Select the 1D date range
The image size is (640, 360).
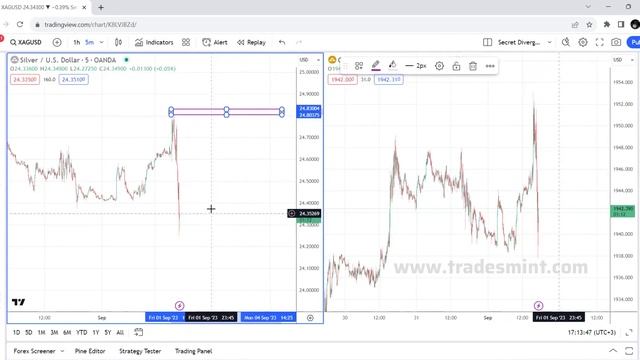pos(16,333)
